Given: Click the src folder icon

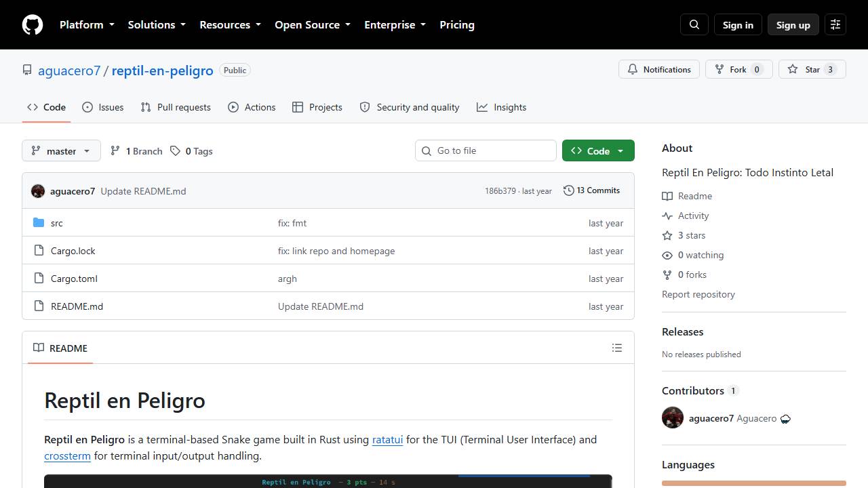Looking at the screenshot, I should tap(39, 223).
